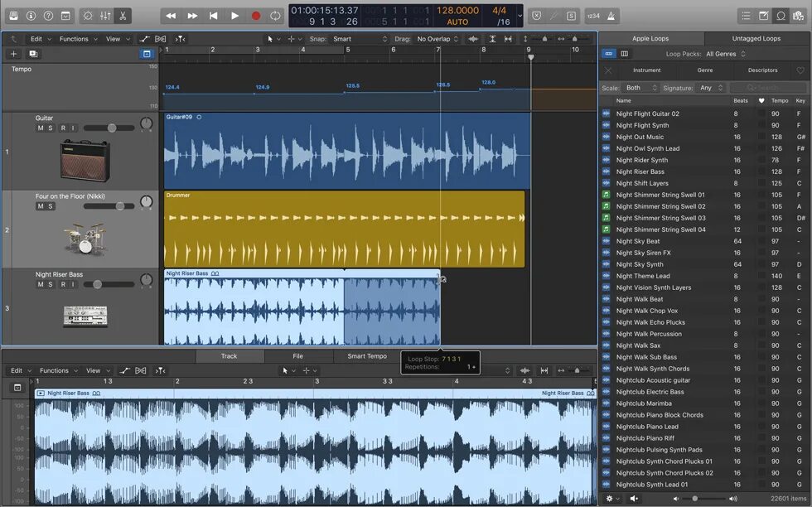Open the Loop Browser icon

click(781, 16)
